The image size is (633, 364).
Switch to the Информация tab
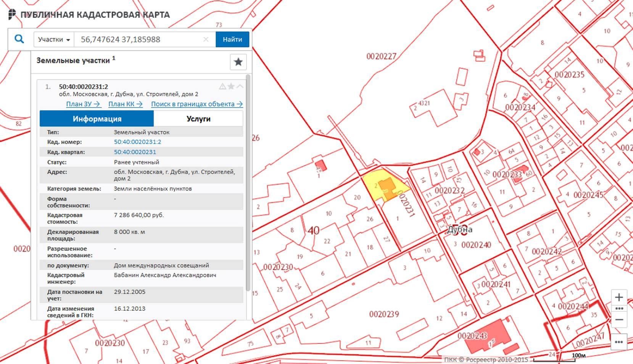97,119
